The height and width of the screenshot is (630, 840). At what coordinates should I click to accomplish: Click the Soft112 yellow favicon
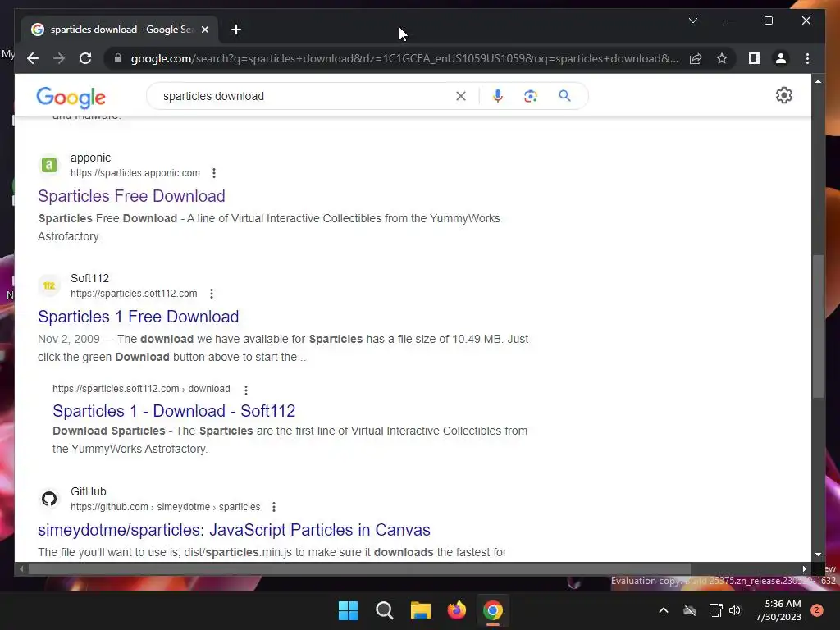click(x=48, y=285)
